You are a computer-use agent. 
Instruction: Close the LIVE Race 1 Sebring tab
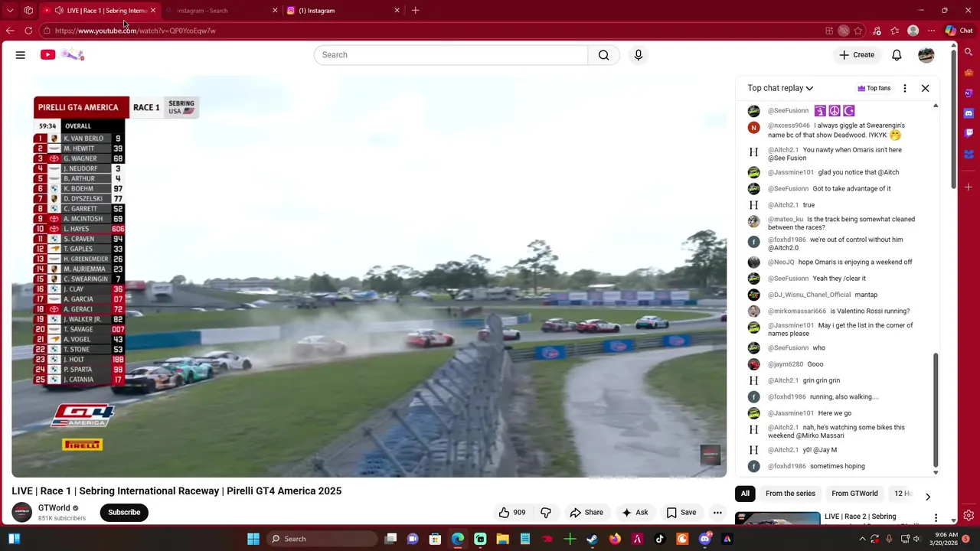(153, 11)
